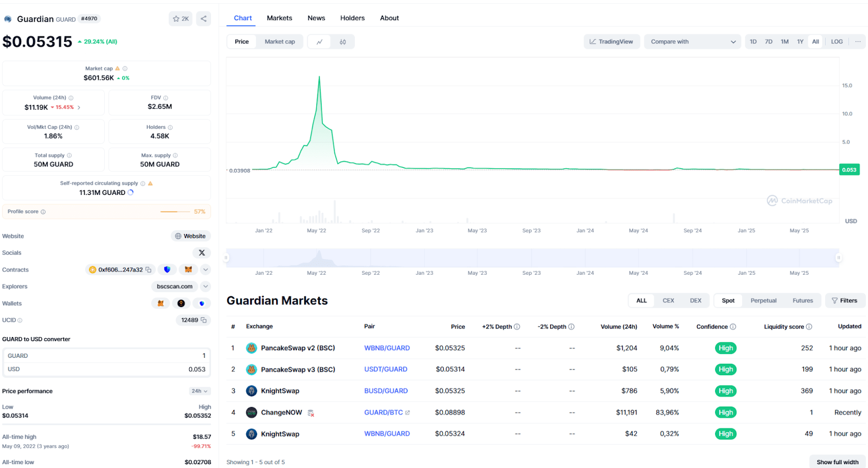
Task: Open the Compare with dropdown
Action: coord(693,42)
